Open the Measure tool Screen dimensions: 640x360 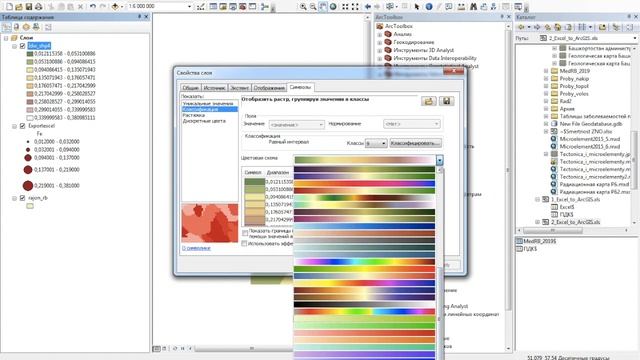461,7
